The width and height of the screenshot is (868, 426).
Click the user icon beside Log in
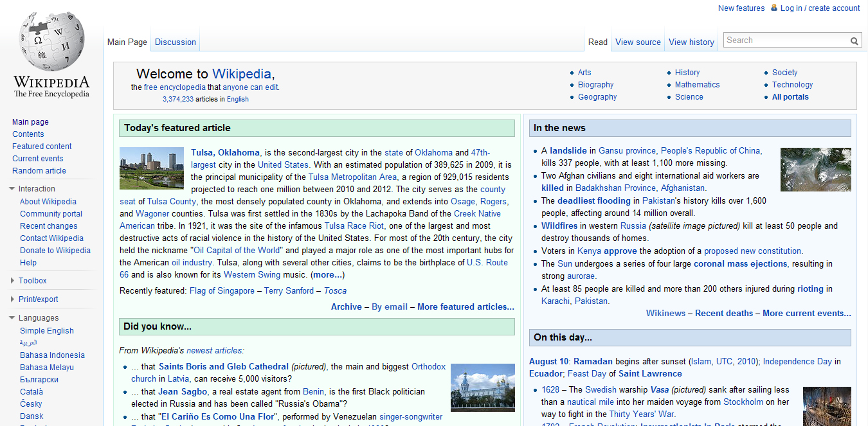(x=774, y=8)
